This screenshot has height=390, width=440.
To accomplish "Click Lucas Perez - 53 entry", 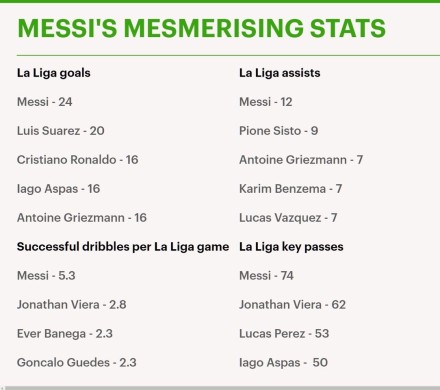I will coord(284,334).
